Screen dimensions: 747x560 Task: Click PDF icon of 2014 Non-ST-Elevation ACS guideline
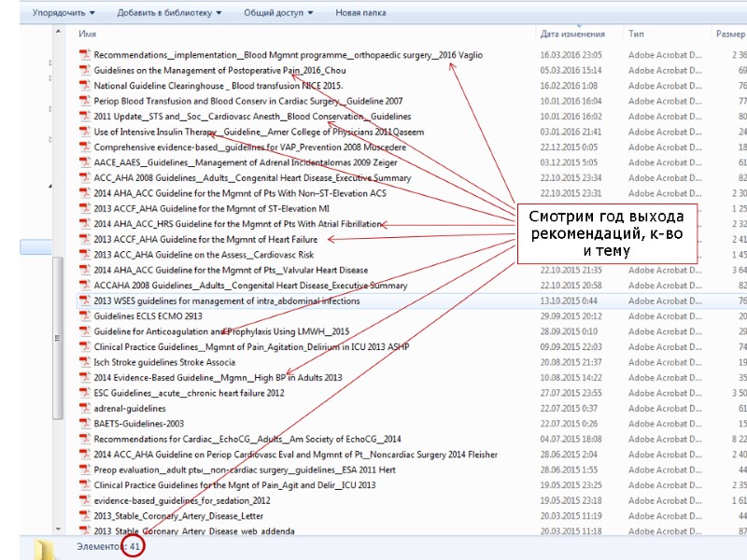pos(85,193)
